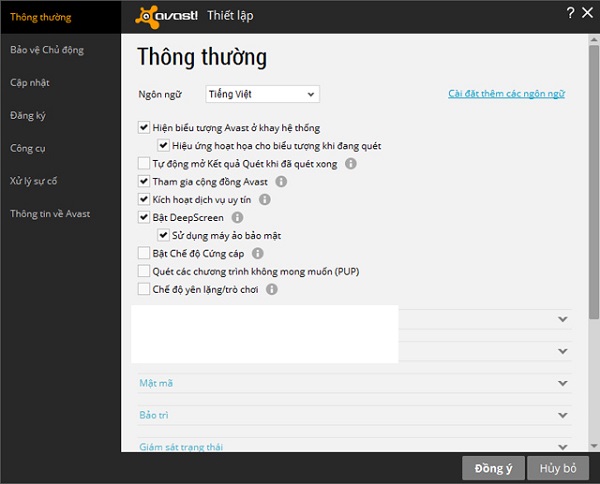Disable Bật DeepScreen checkbox
Image resolution: width=600 pixels, height=484 pixels.
pos(144,217)
